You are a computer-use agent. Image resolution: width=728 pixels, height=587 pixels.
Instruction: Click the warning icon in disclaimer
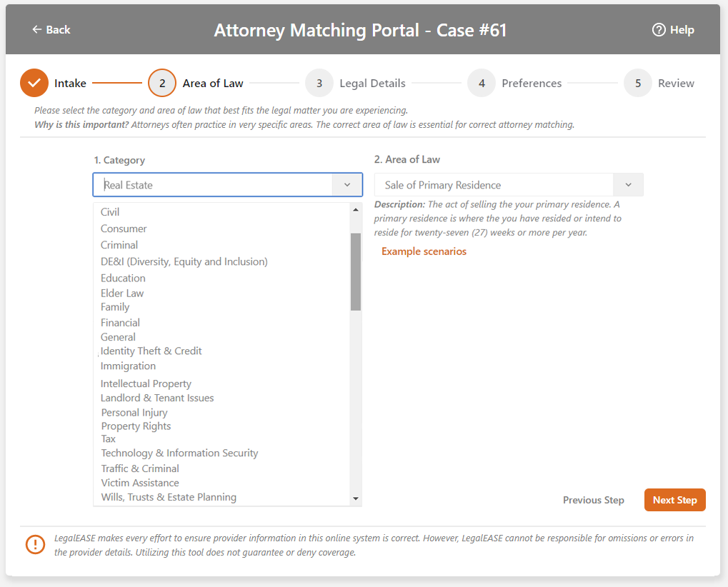click(35, 544)
